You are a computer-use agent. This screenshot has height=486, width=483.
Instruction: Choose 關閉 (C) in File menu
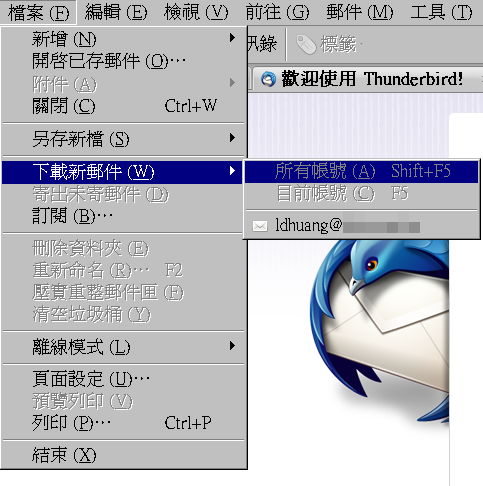point(123,106)
